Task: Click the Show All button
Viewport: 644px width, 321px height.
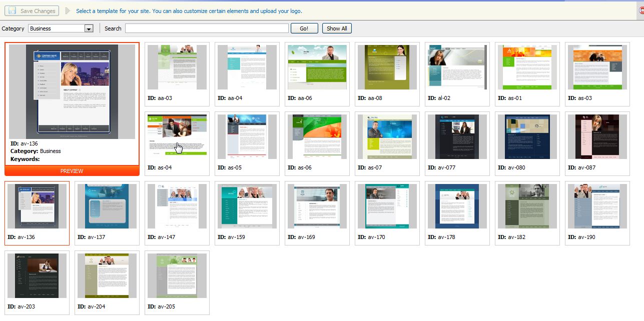Action: 337,28
